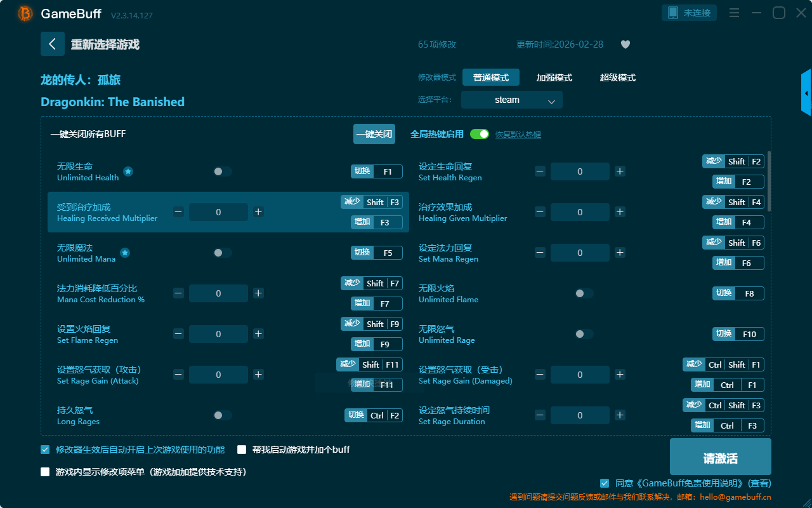Click the Mana Cost Reduction value field

[218, 293]
